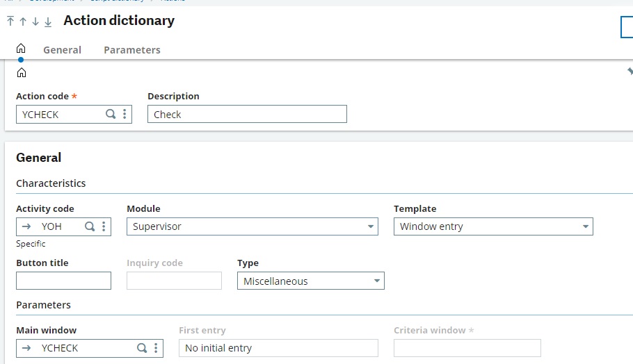Jump to Activity code YOH arrow
The image size is (633, 364).
pyautogui.click(x=26, y=226)
